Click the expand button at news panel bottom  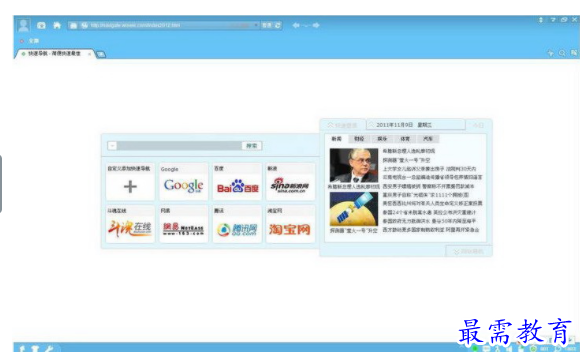468,252
